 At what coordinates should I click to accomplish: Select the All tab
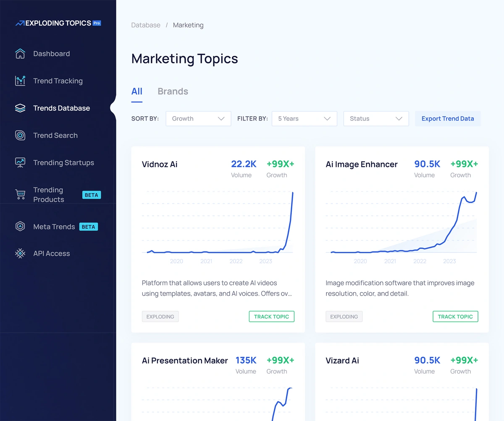click(x=137, y=92)
